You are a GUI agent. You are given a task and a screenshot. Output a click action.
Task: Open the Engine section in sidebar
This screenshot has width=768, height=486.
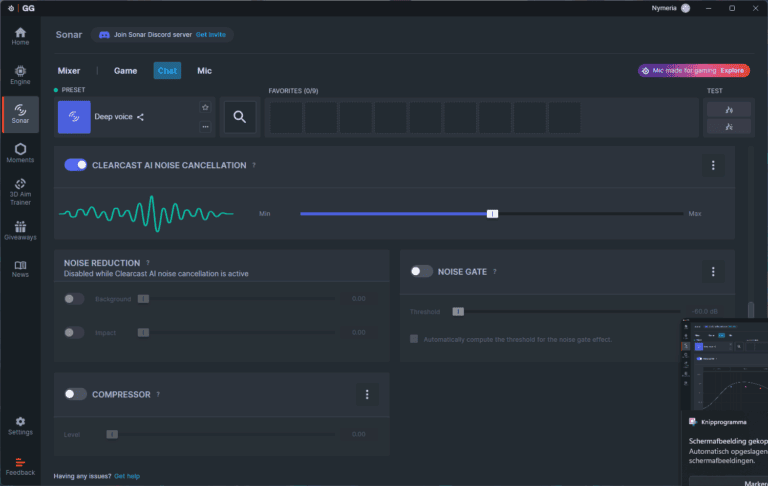[20, 72]
